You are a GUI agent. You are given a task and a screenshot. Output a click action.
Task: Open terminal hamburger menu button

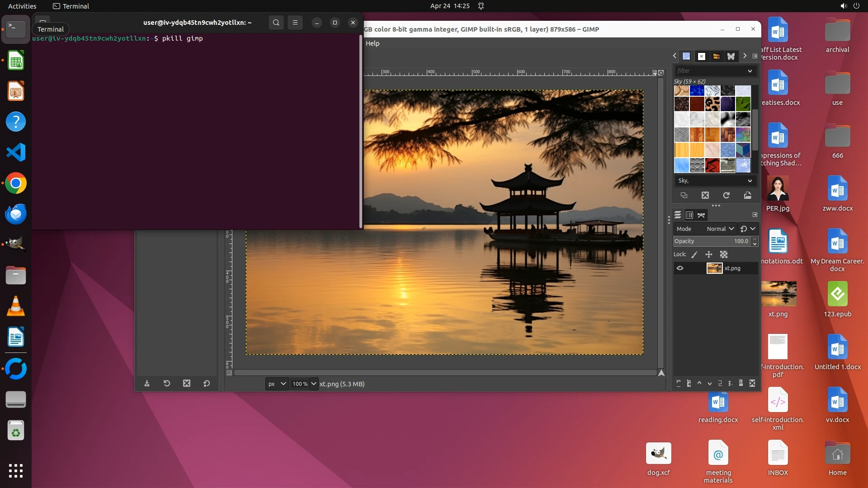pos(295,23)
